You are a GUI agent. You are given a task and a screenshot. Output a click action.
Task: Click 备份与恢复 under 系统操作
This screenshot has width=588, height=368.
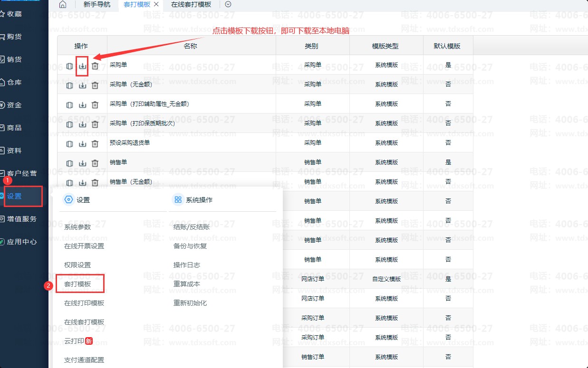pos(190,246)
